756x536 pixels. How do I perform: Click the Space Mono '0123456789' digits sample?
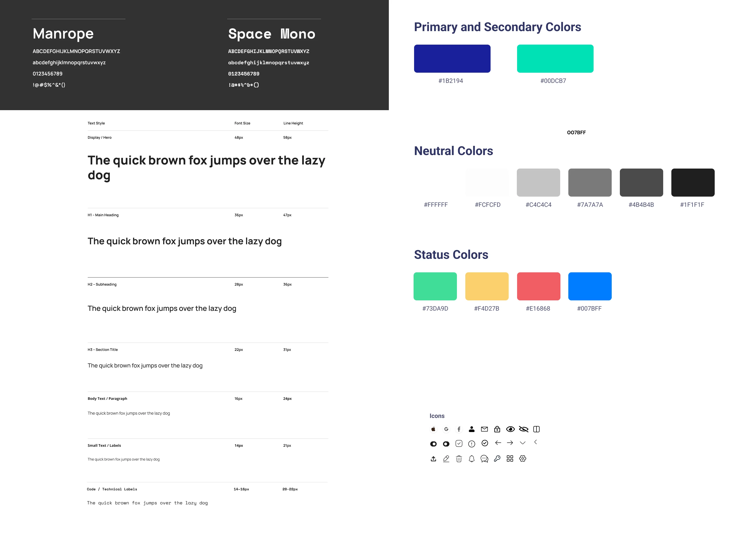click(244, 74)
